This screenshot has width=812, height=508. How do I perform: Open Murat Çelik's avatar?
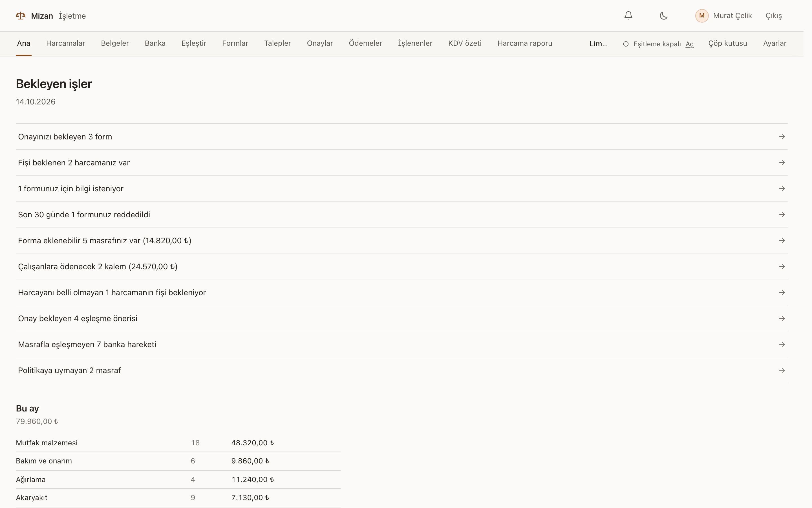(x=701, y=16)
